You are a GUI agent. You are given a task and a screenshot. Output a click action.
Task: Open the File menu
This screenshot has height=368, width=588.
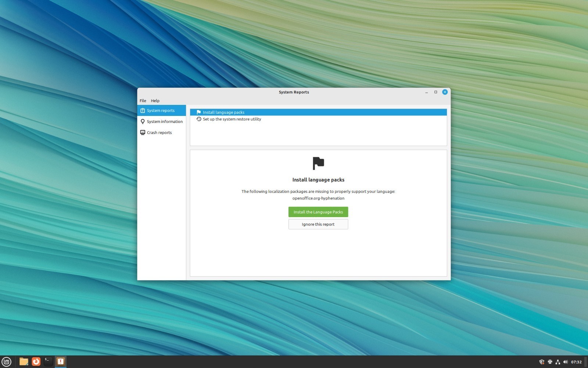point(143,101)
